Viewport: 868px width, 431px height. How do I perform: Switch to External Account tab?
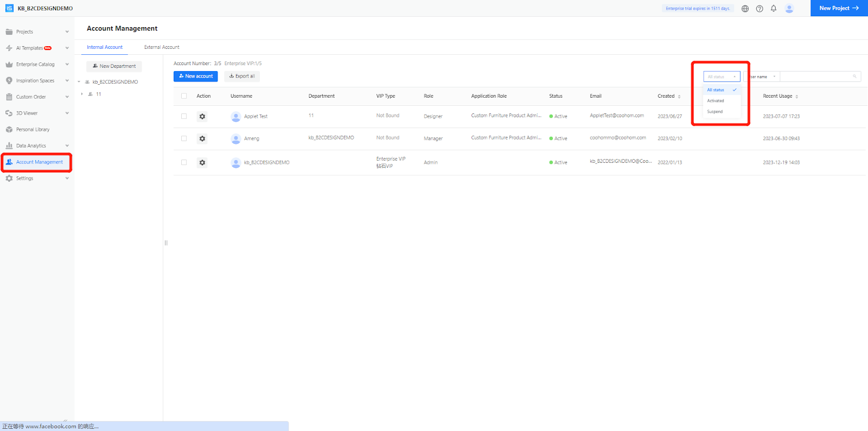162,47
